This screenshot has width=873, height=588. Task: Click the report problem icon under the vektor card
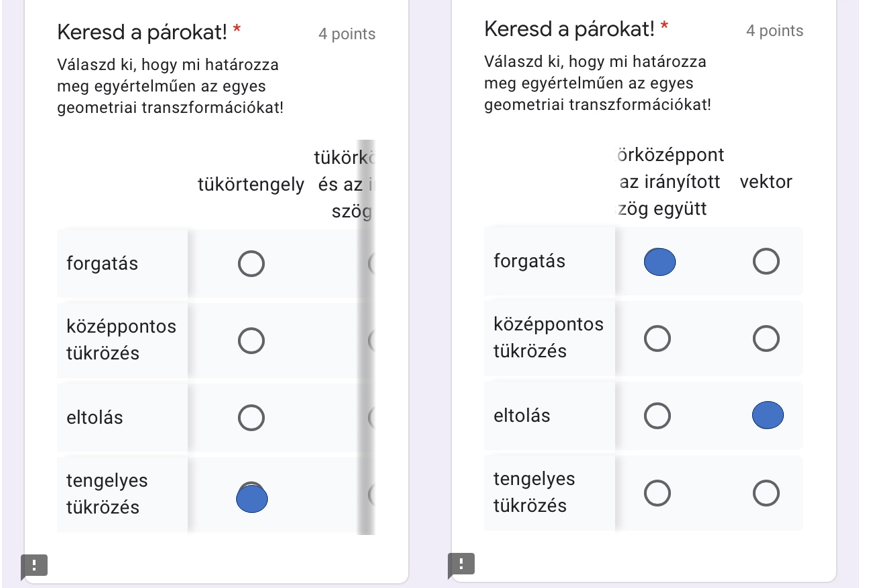pos(461,564)
